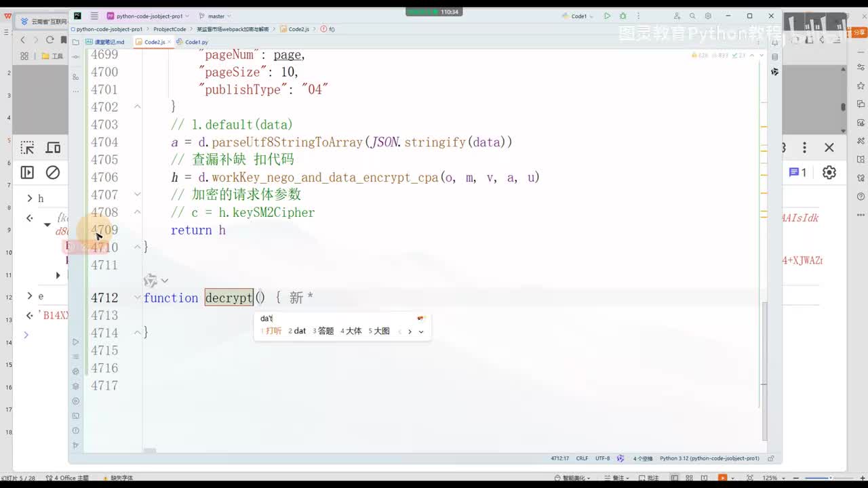Open the Structure tool window icon
Screen dimensions: 868x488
click(76, 77)
